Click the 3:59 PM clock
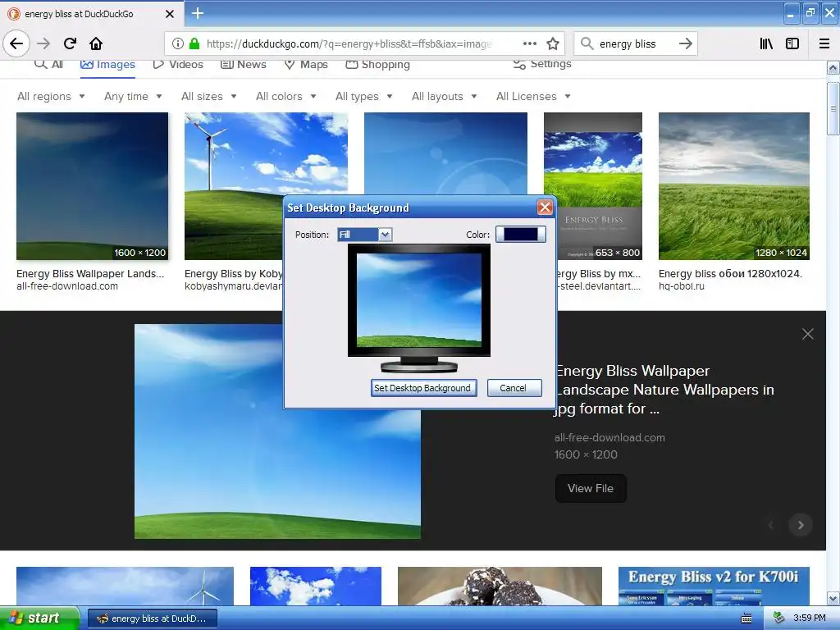 click(x=810, y=619)
